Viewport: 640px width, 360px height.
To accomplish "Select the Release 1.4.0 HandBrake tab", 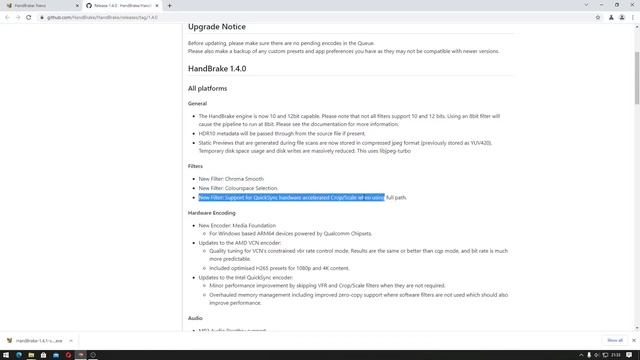I will (x=122, y=6).
